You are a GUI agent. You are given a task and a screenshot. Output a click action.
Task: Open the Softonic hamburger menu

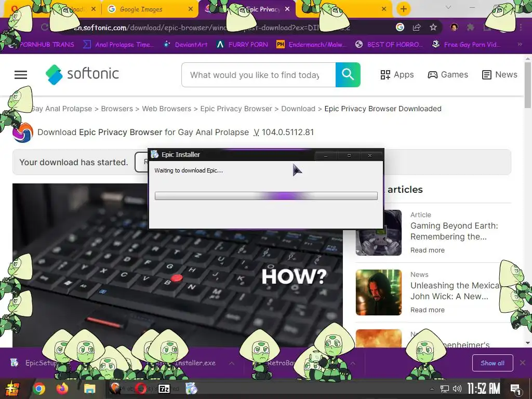pos(21,75)
